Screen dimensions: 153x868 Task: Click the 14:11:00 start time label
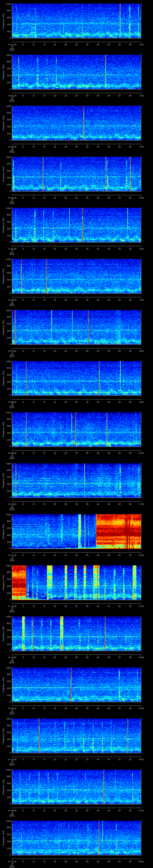(x=12, y=555)
